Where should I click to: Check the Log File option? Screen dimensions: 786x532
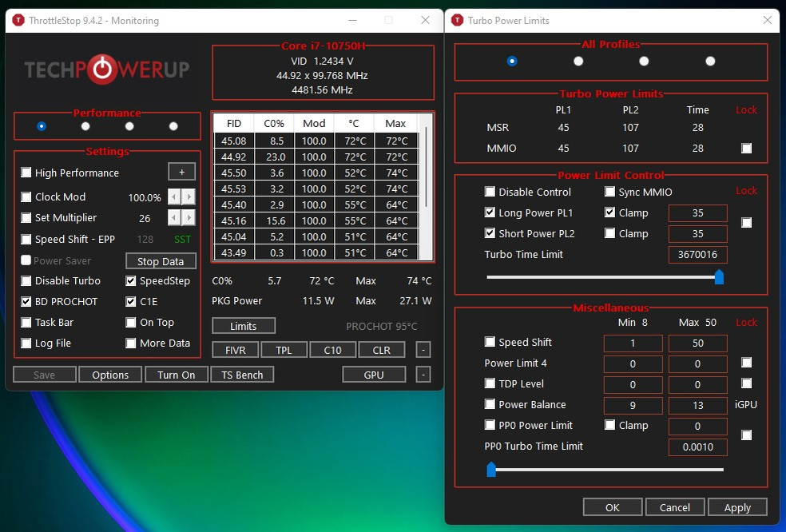click(26, 343)
